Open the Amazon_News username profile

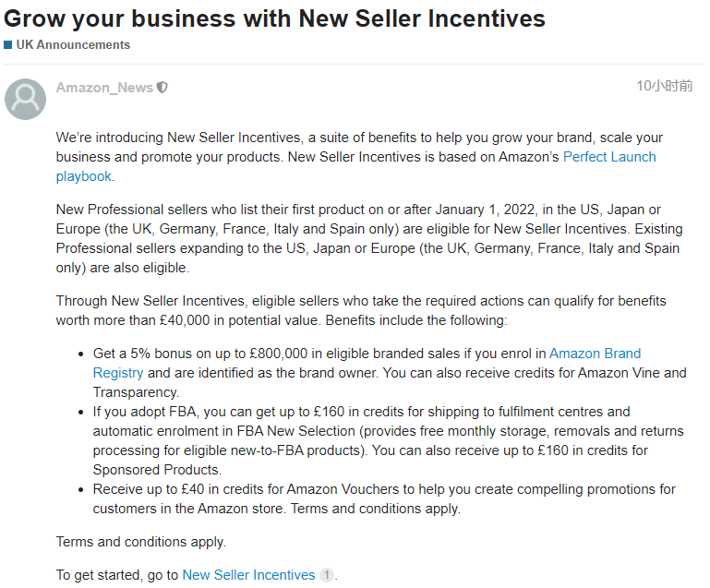click(x=104, y=88)
